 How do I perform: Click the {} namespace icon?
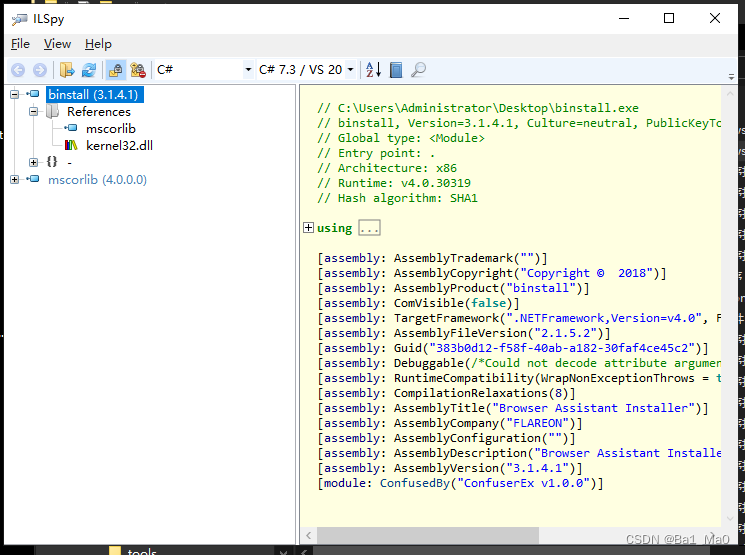tap(52, 162)
